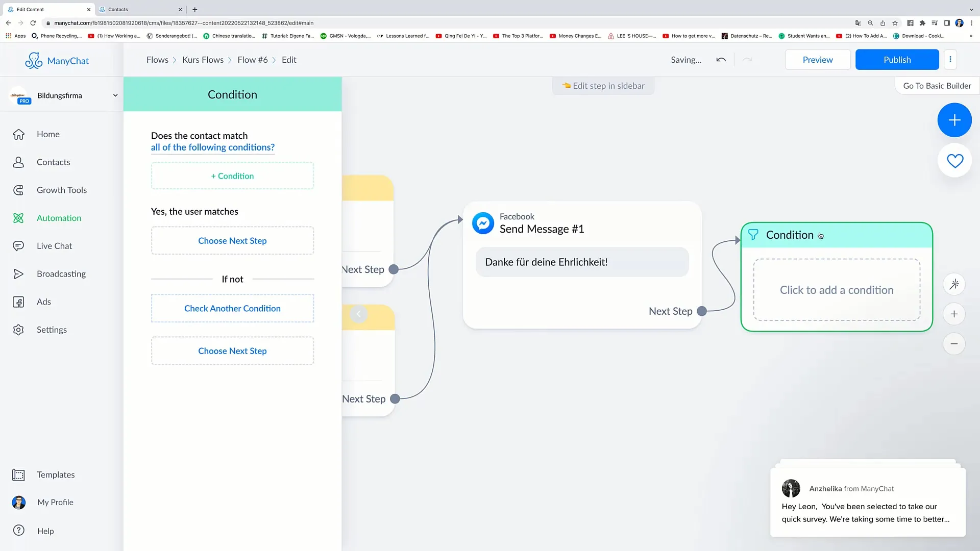
Task: Click the magic wand auto-arrange icon
Action: pos(954,284)
